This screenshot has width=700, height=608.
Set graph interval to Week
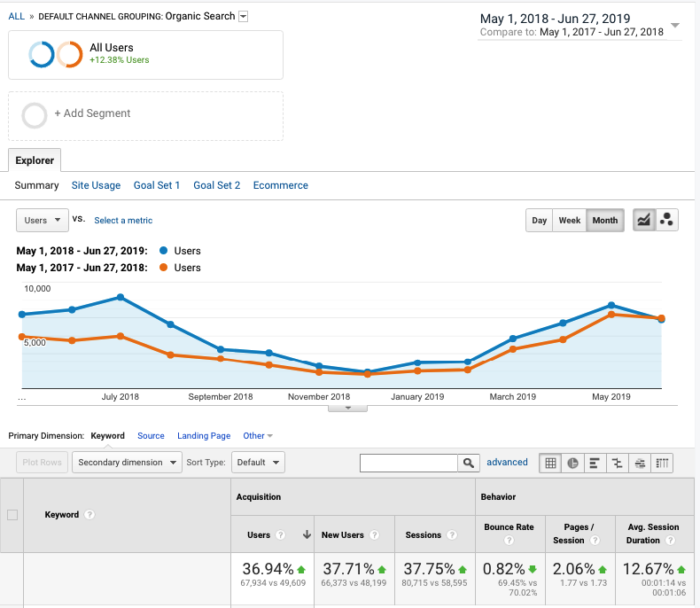pyautogui.click(x=570, y=221)
